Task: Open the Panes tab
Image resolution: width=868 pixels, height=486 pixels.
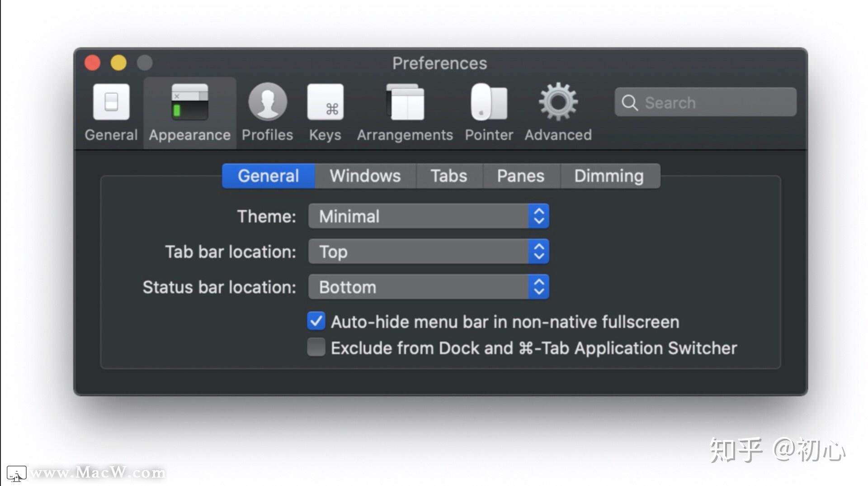Action: 520,176
